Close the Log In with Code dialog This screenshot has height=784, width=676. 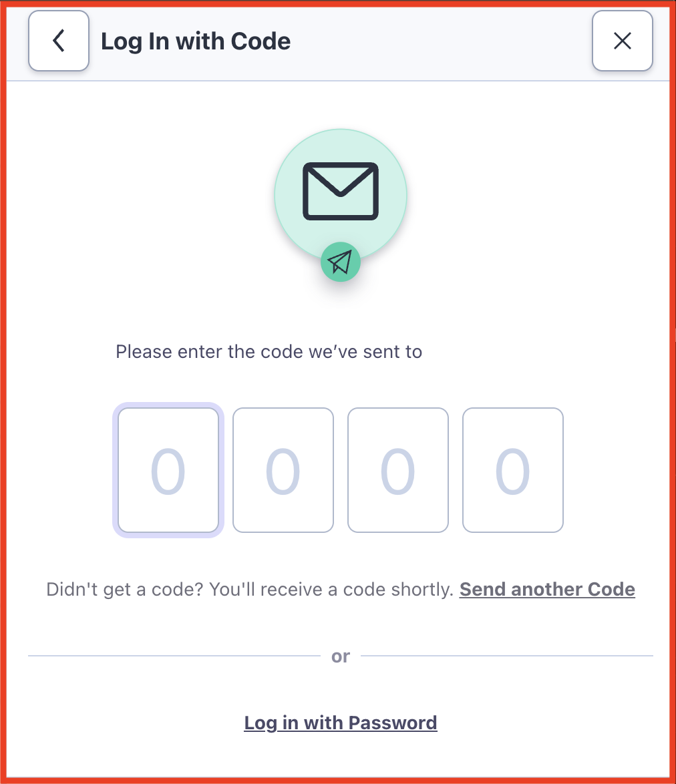[623, 41]
